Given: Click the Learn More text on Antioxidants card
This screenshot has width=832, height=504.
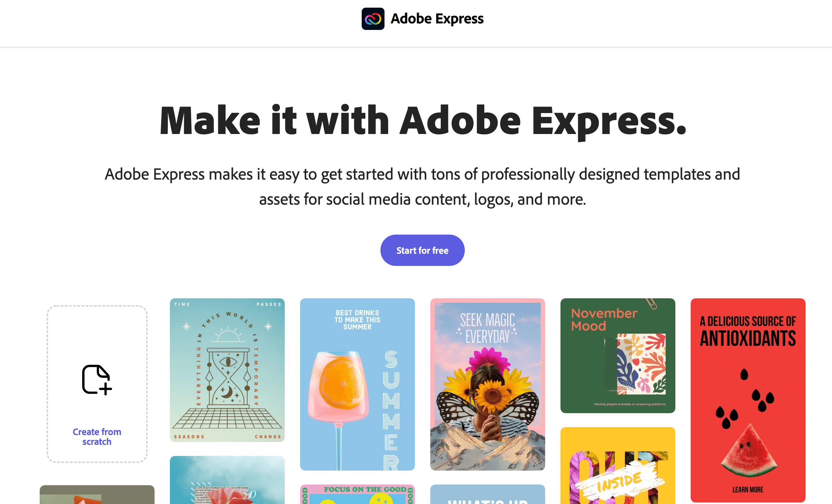Looking at the screenshot, I should pos(748,490).
